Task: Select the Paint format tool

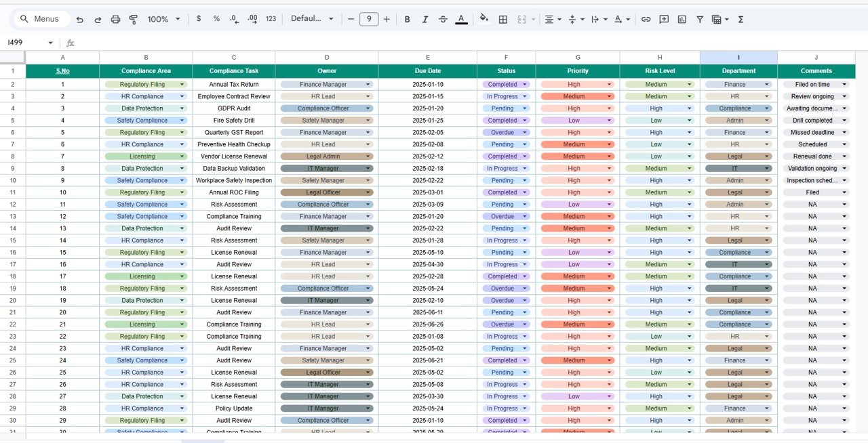Action: [133, 19]
